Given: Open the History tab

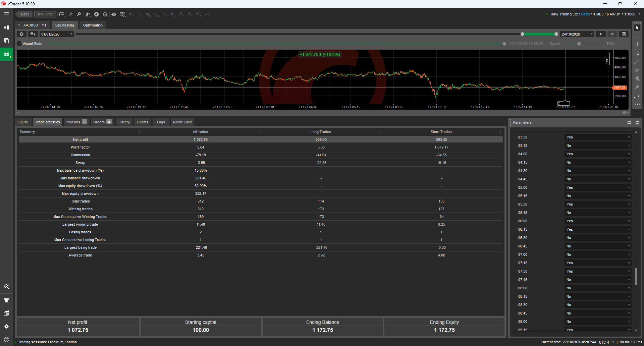Looking at the screenshot, I should click(x=124, y=122).
